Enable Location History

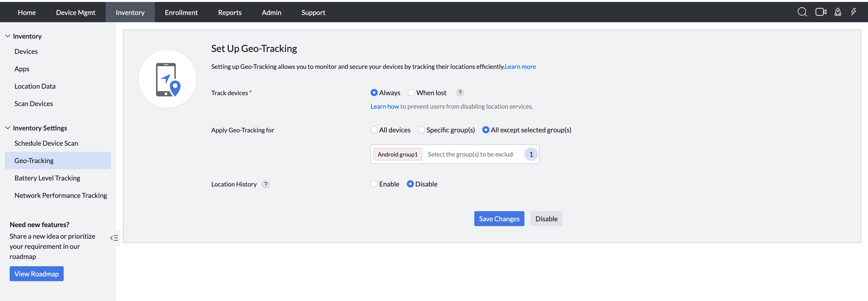click(374, 184)
